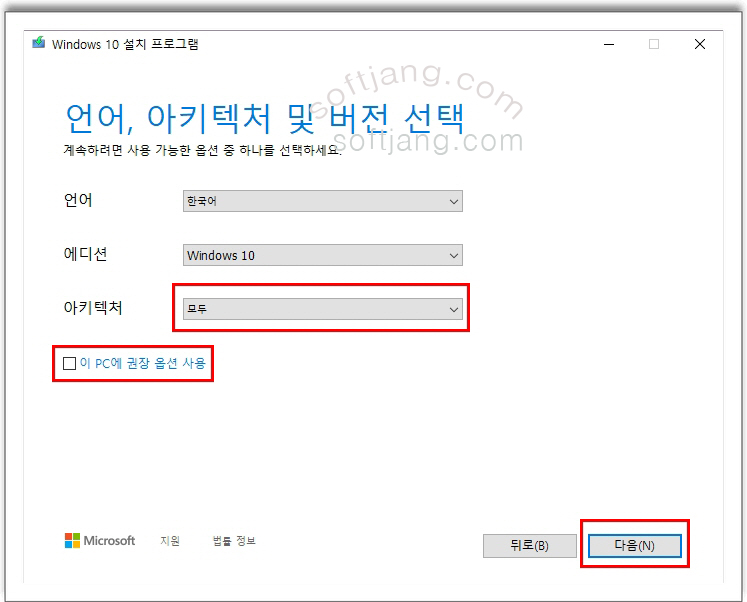Open the 지원 link
747x602 pixels.
170,541
